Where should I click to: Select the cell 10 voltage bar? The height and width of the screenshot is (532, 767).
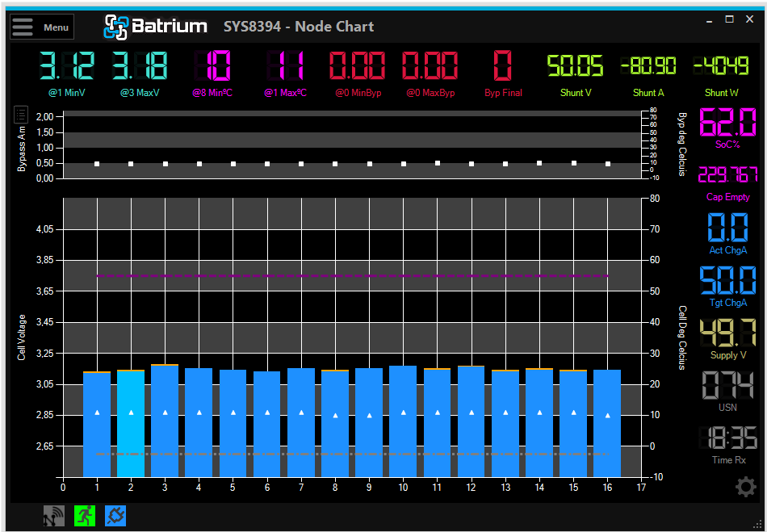(x=403, y=421)
